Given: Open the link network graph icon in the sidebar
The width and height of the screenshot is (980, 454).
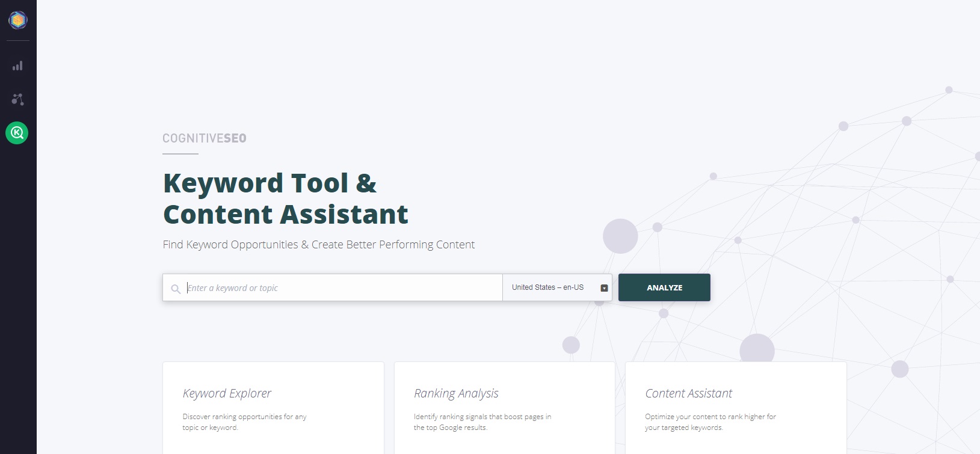Looking at the screenshot, I should [18, 99].
